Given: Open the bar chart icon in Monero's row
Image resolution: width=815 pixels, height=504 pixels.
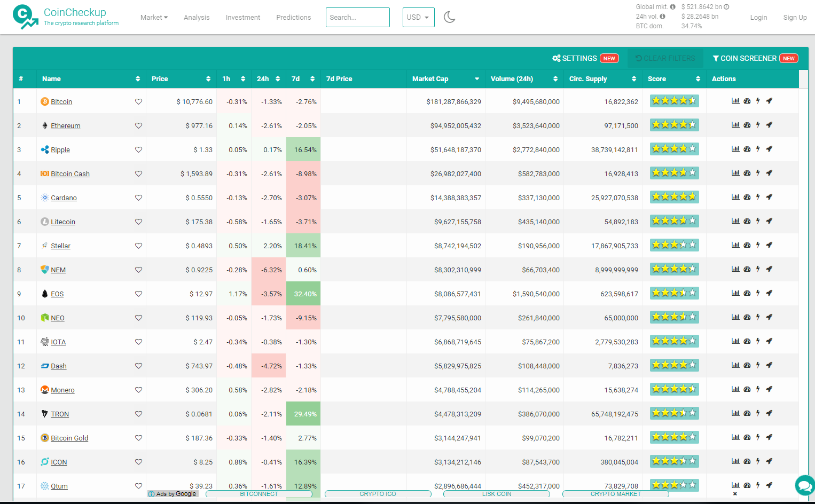Looking at the screenshot, I should 735,389.
